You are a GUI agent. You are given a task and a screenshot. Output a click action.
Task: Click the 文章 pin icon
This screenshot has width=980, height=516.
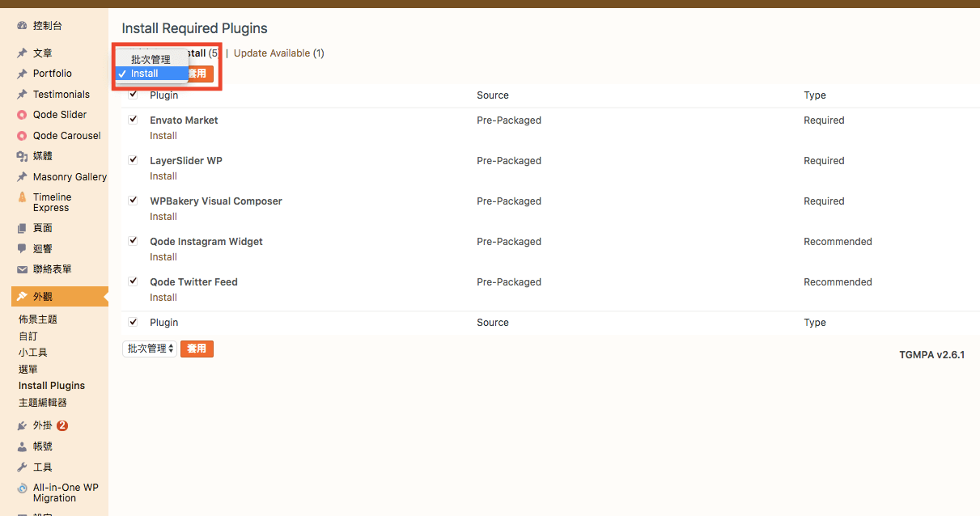pyautogui.click(x=23, y=53)
